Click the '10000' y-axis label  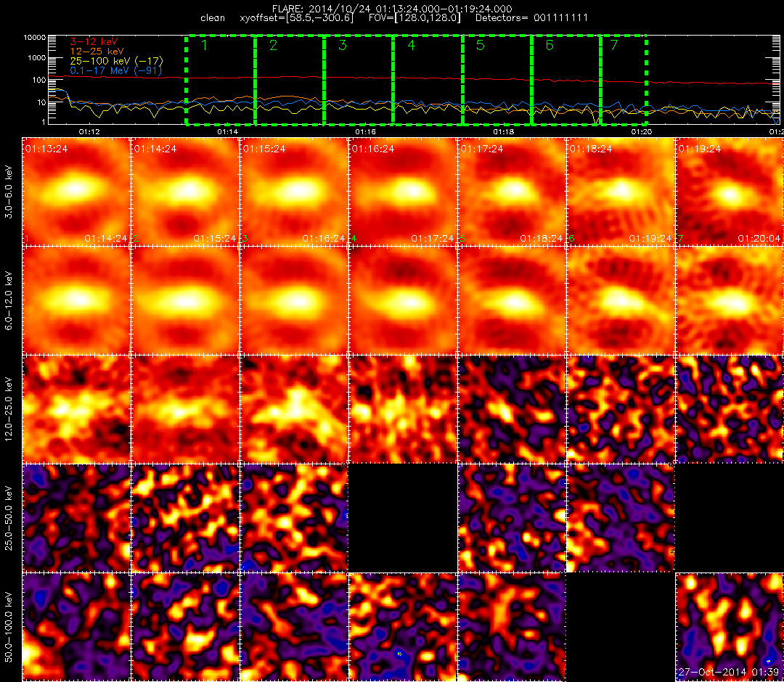(34, 38)
